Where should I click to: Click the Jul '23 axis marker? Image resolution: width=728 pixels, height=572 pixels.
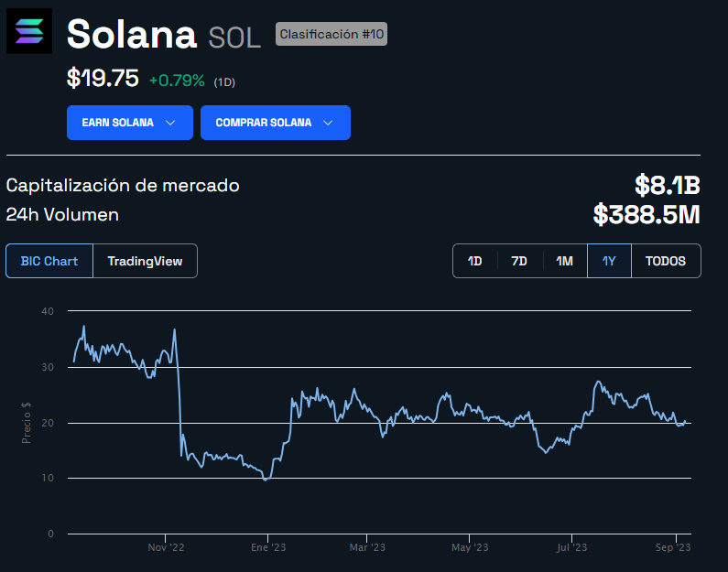572,547
